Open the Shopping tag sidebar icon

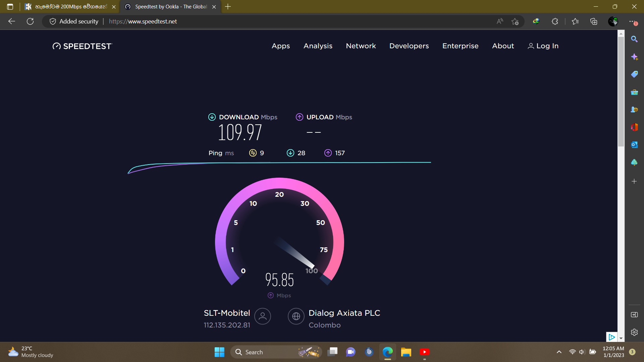point(634,74)
